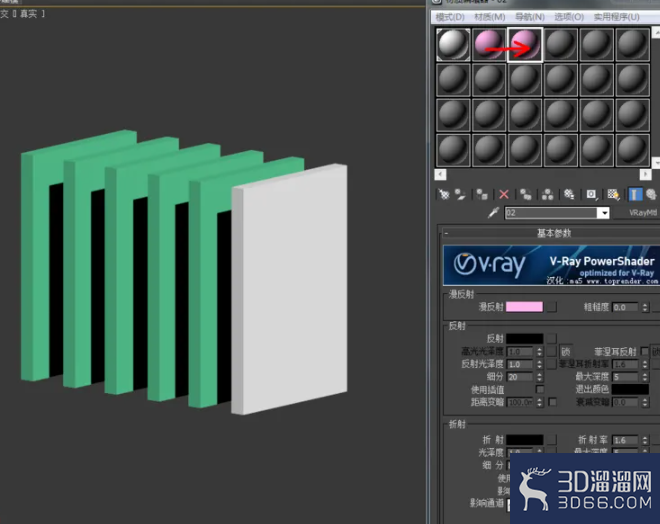This screenshot has width=660, height=524.
Task: Toggle the highlighted Show End Result icon
Action: click(635, 194)
